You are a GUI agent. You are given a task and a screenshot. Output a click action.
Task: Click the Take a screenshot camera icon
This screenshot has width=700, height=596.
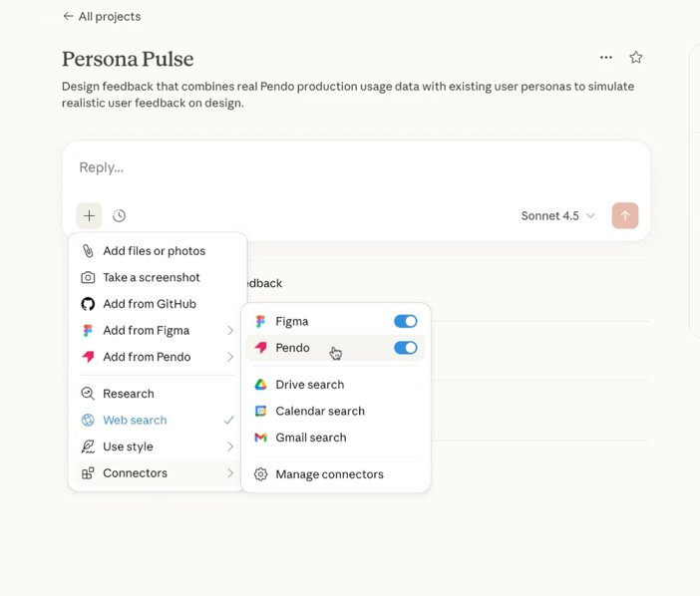tap(88, 277)
